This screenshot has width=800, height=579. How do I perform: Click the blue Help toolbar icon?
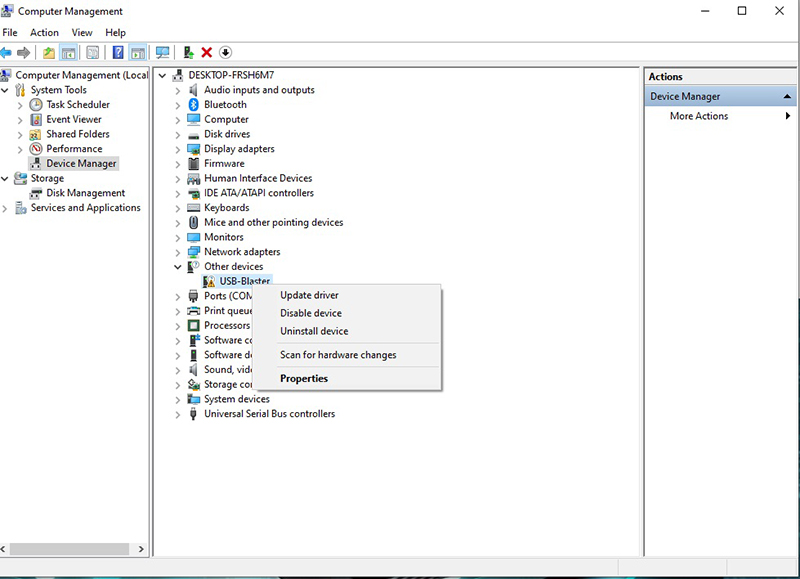click(118, 52)
